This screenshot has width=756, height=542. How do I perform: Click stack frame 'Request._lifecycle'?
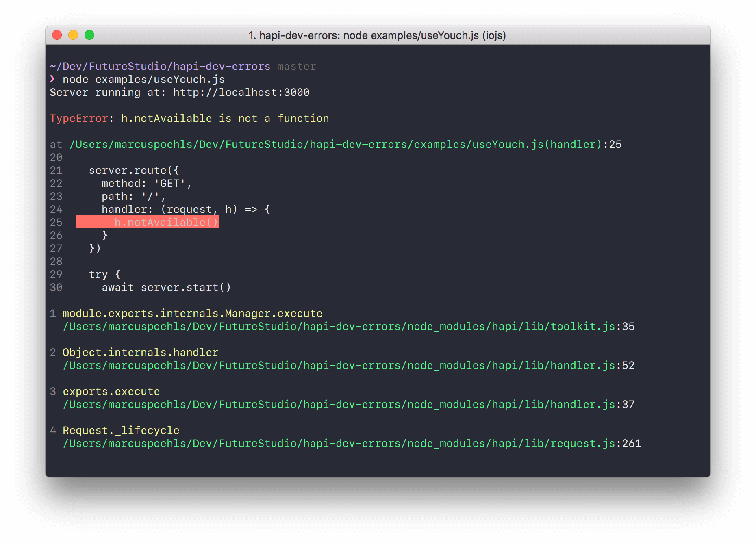coord(121,430)
